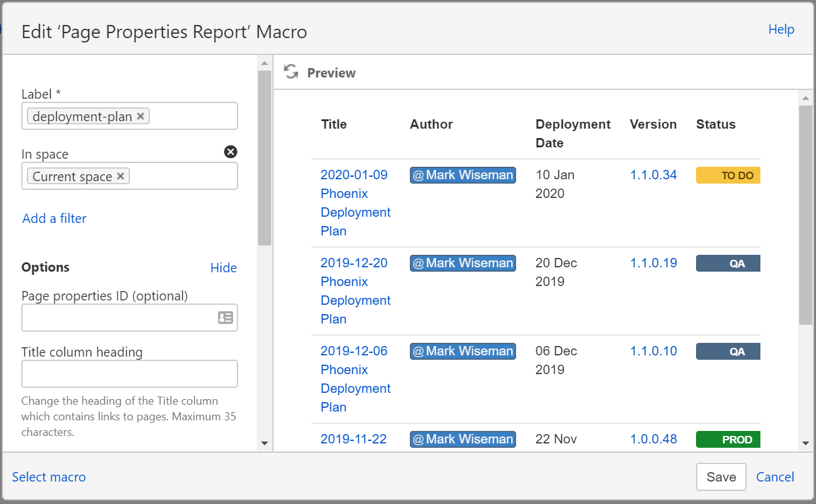Add a filter to the macro
The image size is (816, 504).
pos(54,218)
